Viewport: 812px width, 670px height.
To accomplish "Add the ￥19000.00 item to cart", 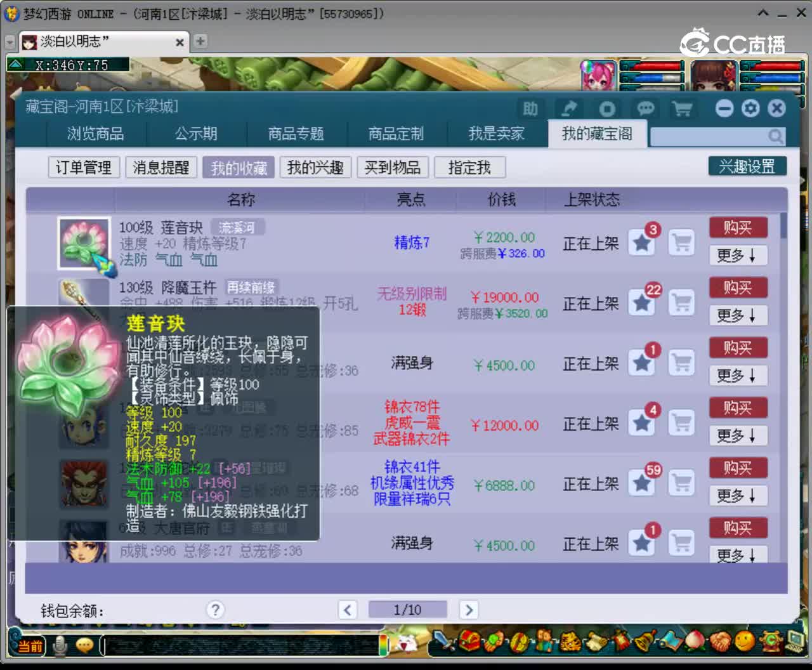I will (682, 303).
